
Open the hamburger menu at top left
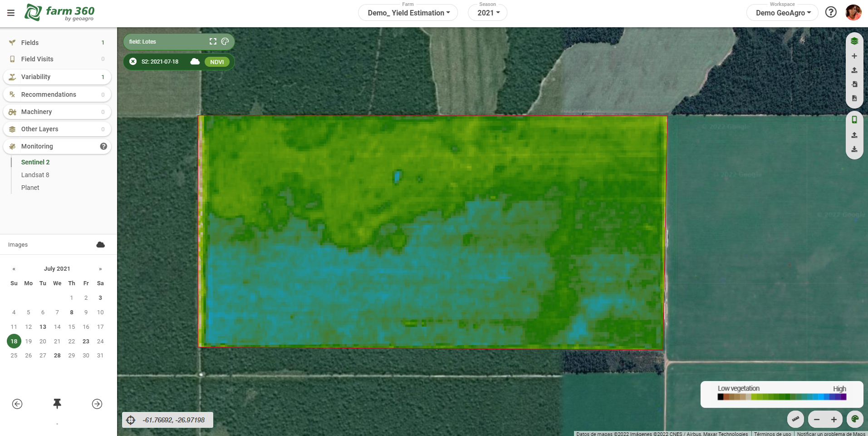point(11,13)
